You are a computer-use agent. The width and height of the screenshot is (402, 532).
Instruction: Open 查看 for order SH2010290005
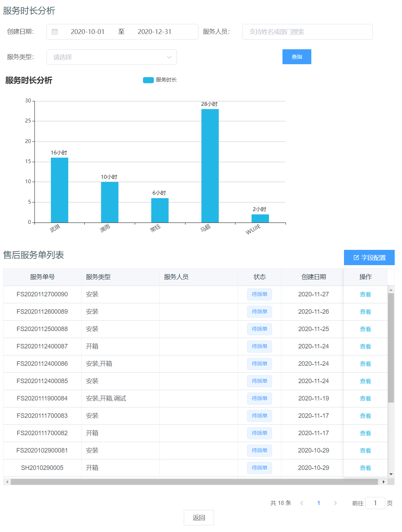coord(365,468)
